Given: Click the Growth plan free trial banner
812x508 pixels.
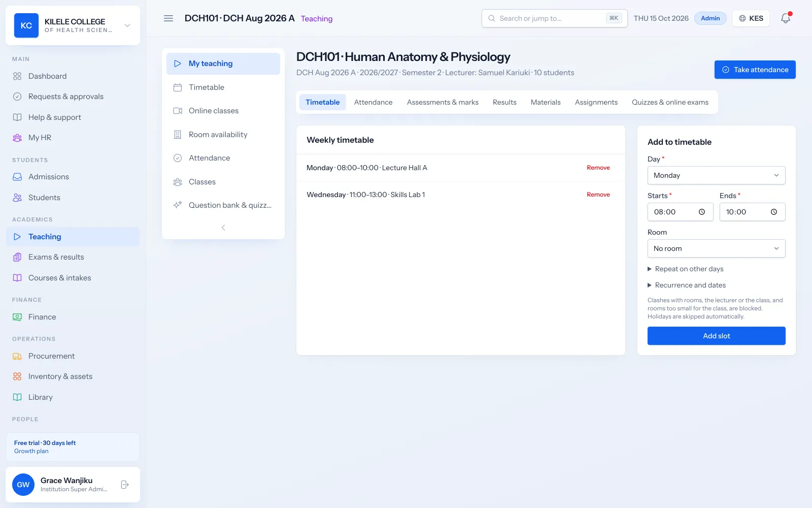Looking at the screenshot, I should coord(73,447).
